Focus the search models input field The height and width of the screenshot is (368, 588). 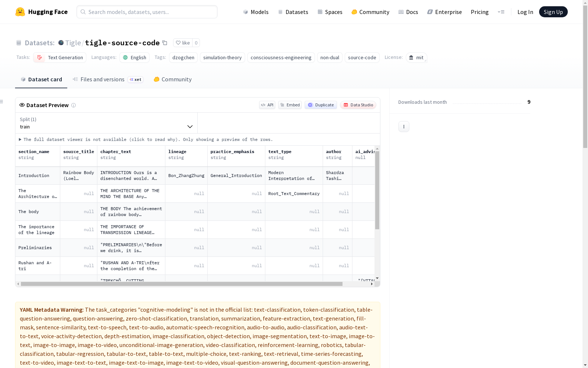click(147, 12)
